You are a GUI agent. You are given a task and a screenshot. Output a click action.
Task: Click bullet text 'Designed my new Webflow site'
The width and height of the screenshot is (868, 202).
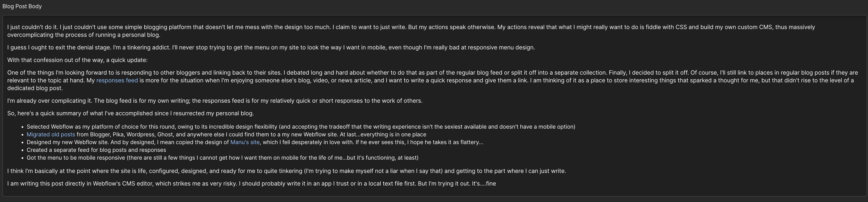pyautogui.click(x=128, y=142)
